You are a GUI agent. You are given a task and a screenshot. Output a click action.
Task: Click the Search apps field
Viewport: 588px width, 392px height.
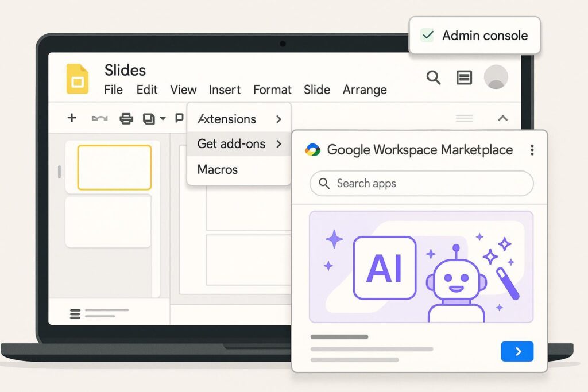[421, 184]
